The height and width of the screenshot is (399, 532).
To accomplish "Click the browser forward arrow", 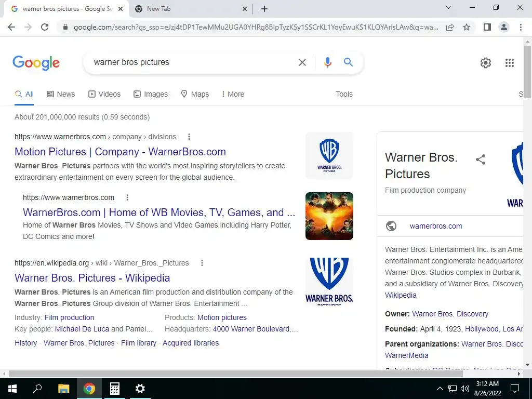I will click(28, 27).
